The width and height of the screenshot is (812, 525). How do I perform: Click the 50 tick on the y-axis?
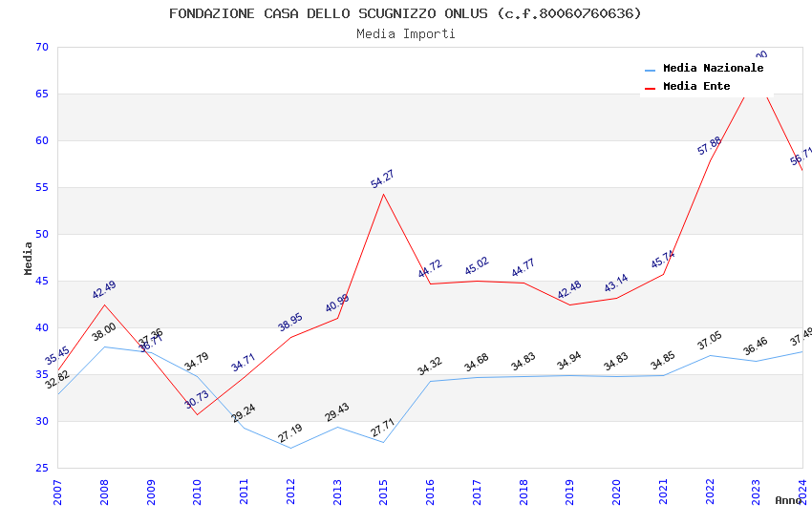point(42,234)
